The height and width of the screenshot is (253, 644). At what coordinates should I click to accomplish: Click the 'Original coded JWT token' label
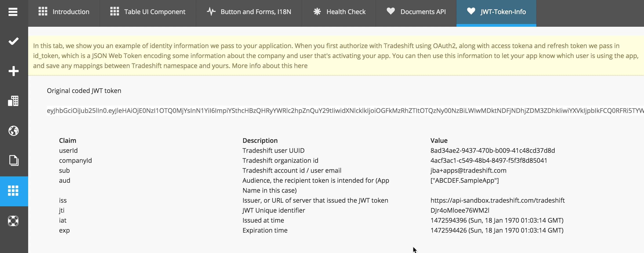84,91
